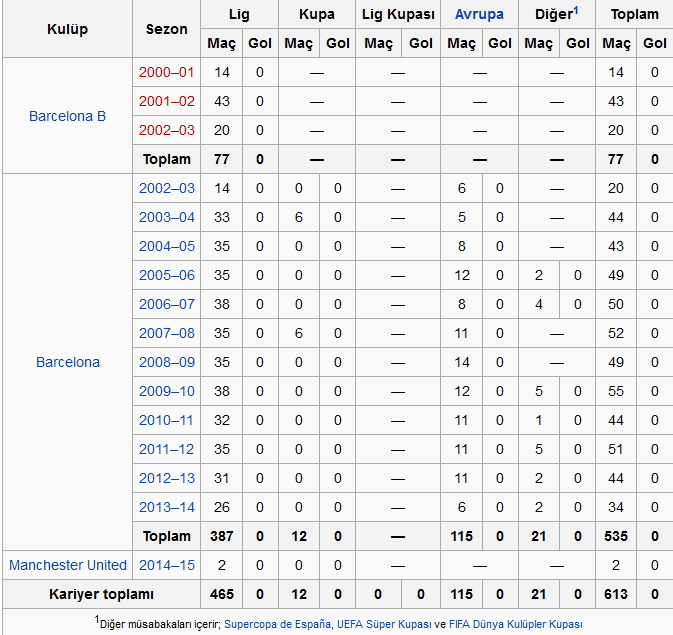Viewport: 673px width, 635px height.
Task: Open the Barcelona B club link
Action: pyautogui.click(x=67, y=116)
